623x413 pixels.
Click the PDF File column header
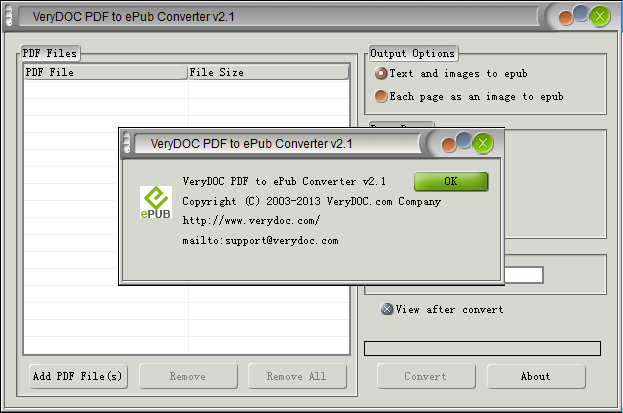(x=105, y=72)
